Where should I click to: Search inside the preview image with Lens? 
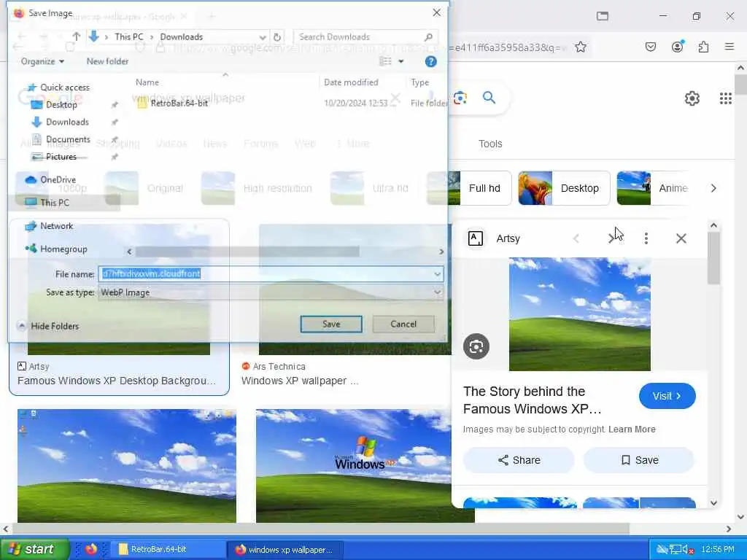(x=476, y=346)
